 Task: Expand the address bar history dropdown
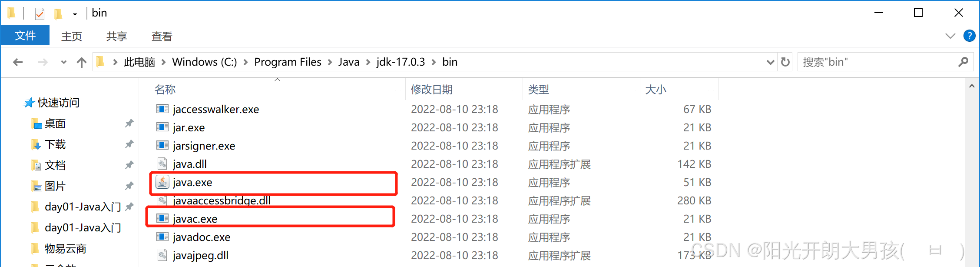[771, 62]
